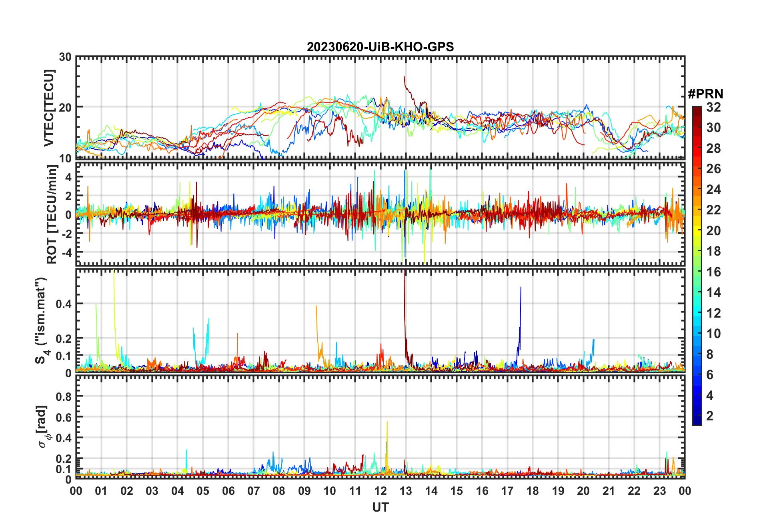Click the UT hour tick "01"
The height and width of the screenshot is (532, 761).
[x=101, y=491]
